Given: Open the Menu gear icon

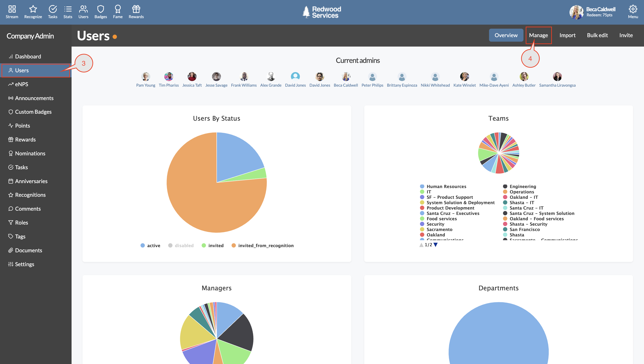Looking at the screenshot, I should click(x=633, y=12).
